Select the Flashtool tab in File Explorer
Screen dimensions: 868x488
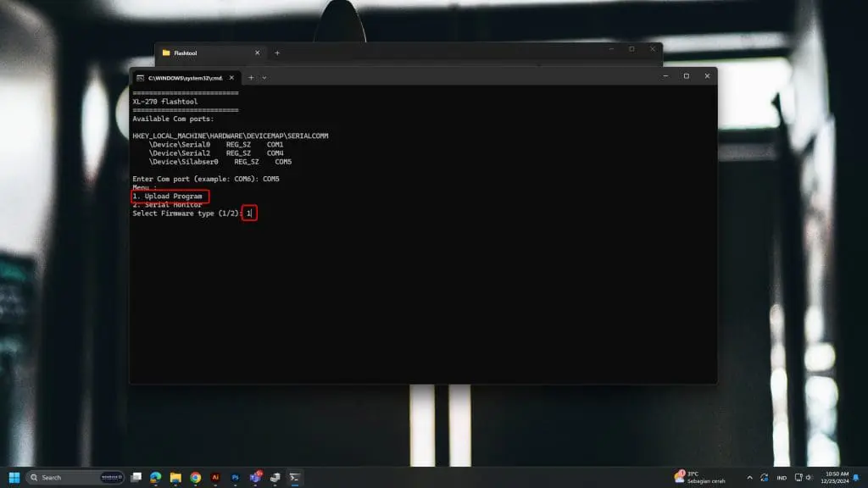coord(203,53)
